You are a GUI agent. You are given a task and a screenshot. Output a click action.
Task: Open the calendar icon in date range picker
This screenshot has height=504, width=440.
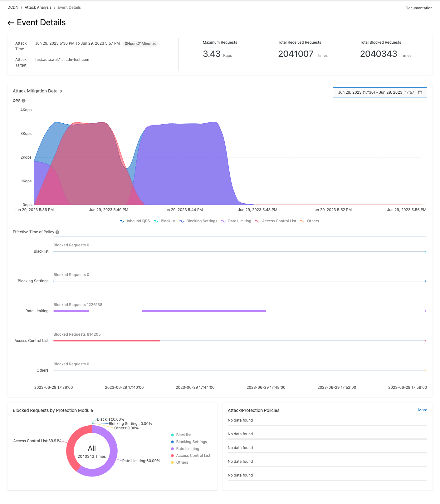420,92
